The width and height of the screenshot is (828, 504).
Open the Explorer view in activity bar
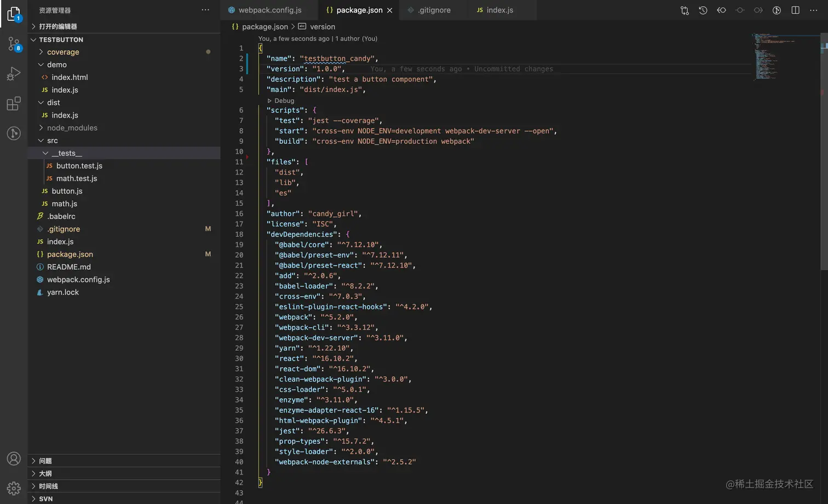pos(14,14)
